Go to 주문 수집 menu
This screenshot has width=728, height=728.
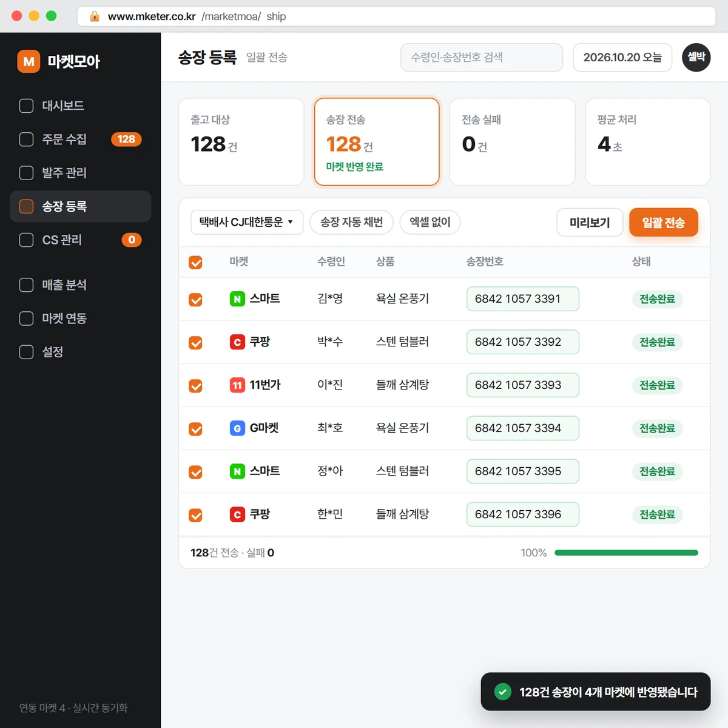(80, 140)
